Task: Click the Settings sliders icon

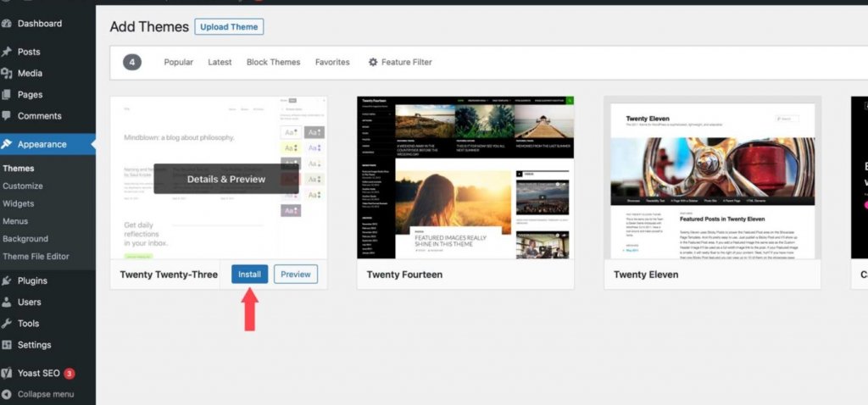Action: coord(7,345)
